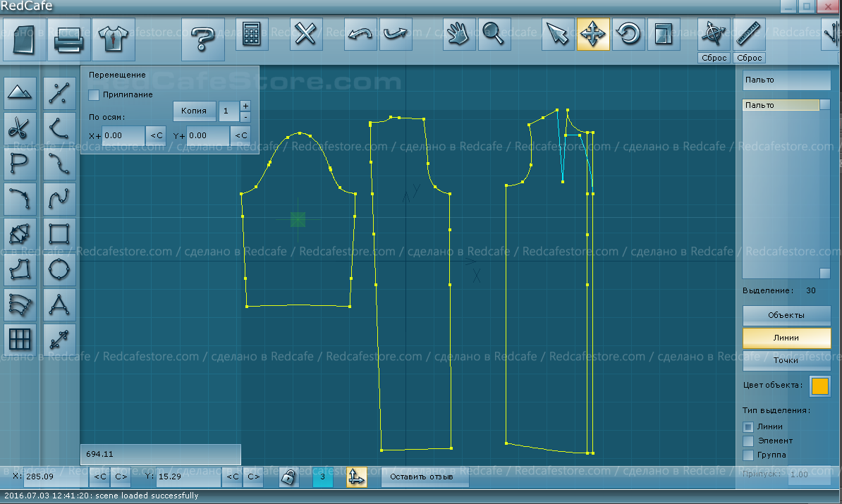The width and height of the screenshot is (842, 504).
Task: Click the new document page icon
Action: click(x=24, y=39)
